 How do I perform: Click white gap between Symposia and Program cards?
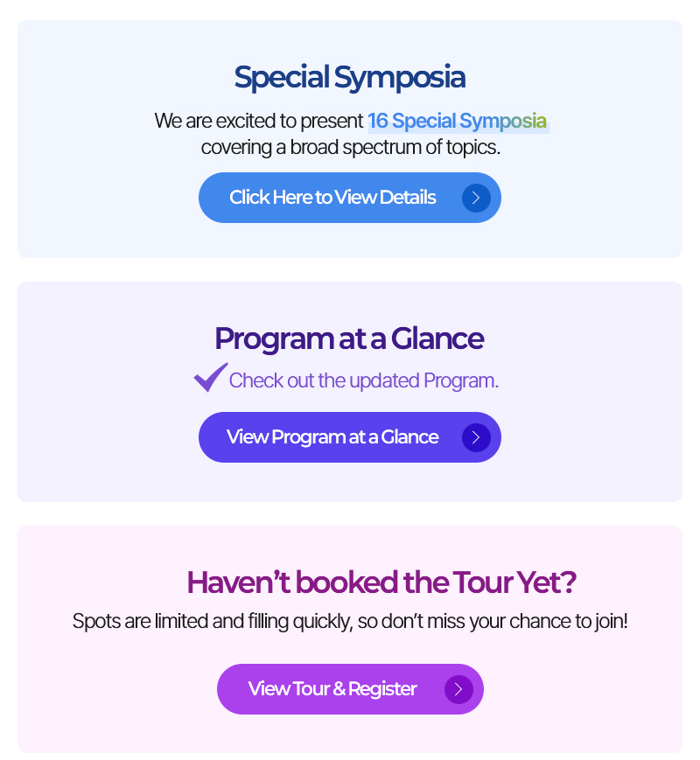(x=350, y=269)
